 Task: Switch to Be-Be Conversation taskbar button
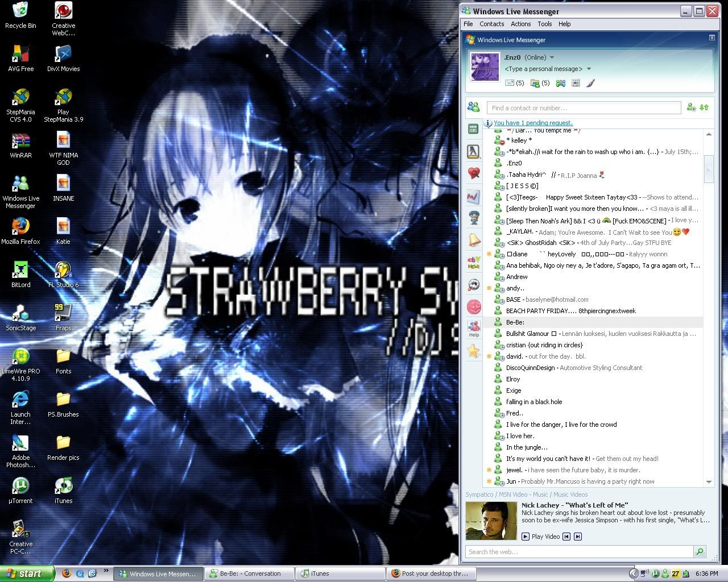tap(250, 573)
